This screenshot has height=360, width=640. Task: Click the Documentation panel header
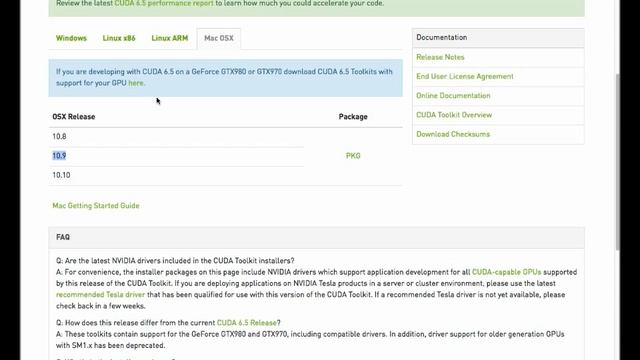click(x=498, y=38)
